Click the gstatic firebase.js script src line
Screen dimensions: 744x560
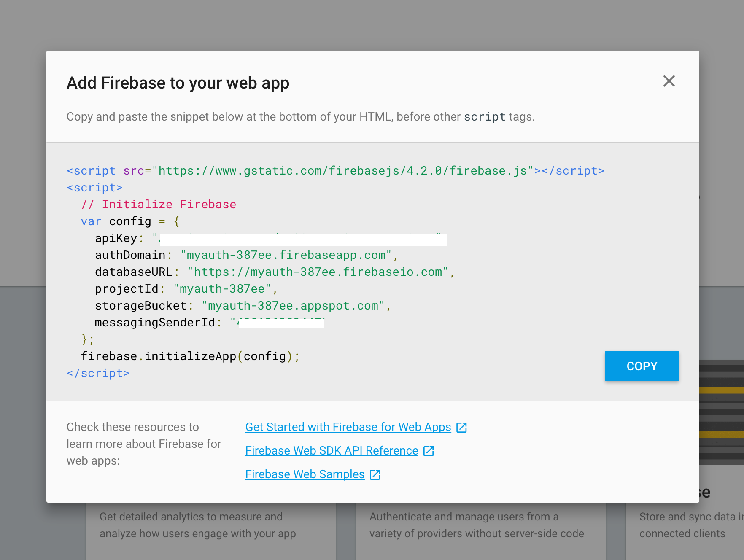point(336,171)
